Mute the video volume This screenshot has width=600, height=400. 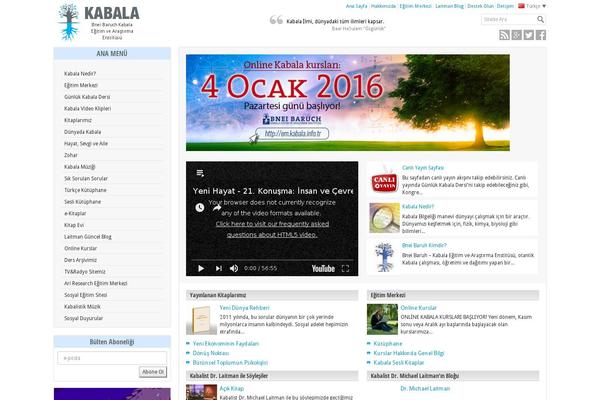234,269
